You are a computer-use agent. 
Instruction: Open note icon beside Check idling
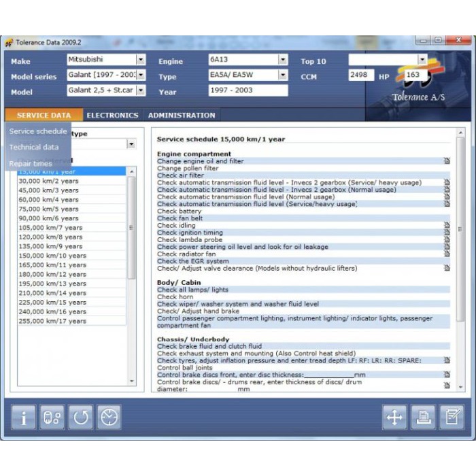click(x=447, y=225)
